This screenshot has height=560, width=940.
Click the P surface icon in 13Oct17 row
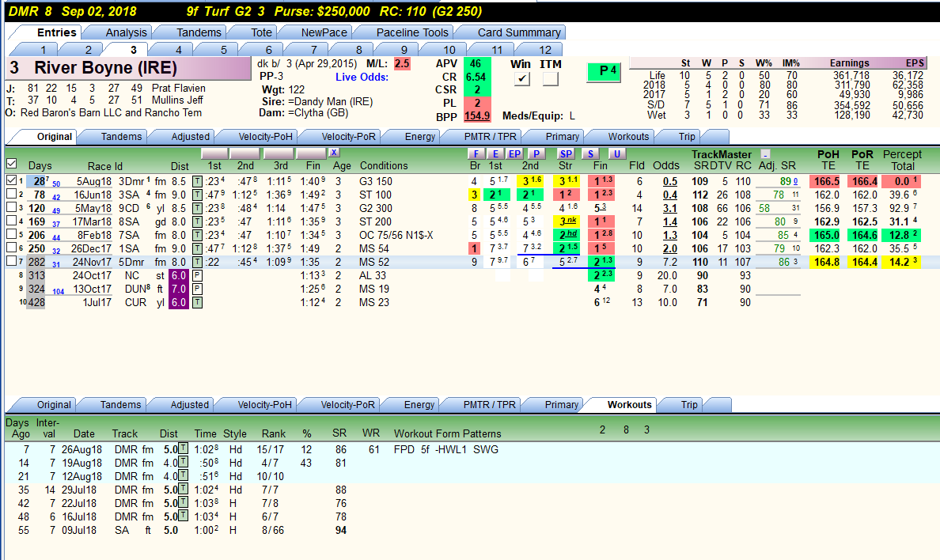click(x=197, y=289)
